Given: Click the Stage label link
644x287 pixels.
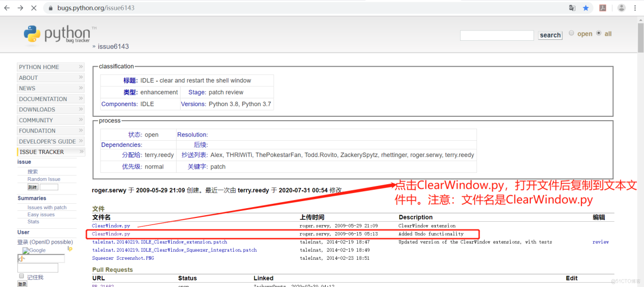Looking at the screenshot, I should click(197, 92).
